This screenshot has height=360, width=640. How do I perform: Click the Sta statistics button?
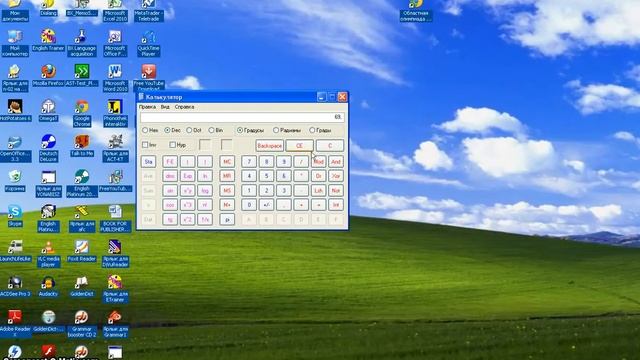pos(149,162)
